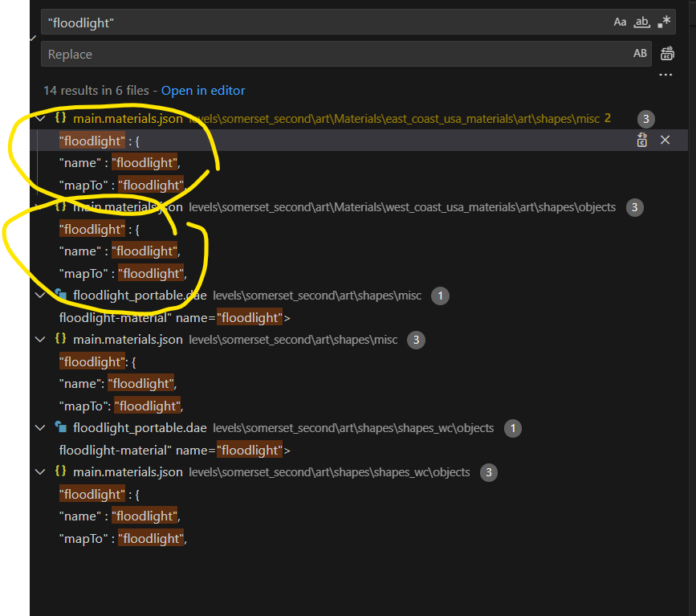The width and height of the screenshot is (696, 616).
Task: Collapse main.materials.json in art\shapes\misc
Action: click(x=40, y=340)
